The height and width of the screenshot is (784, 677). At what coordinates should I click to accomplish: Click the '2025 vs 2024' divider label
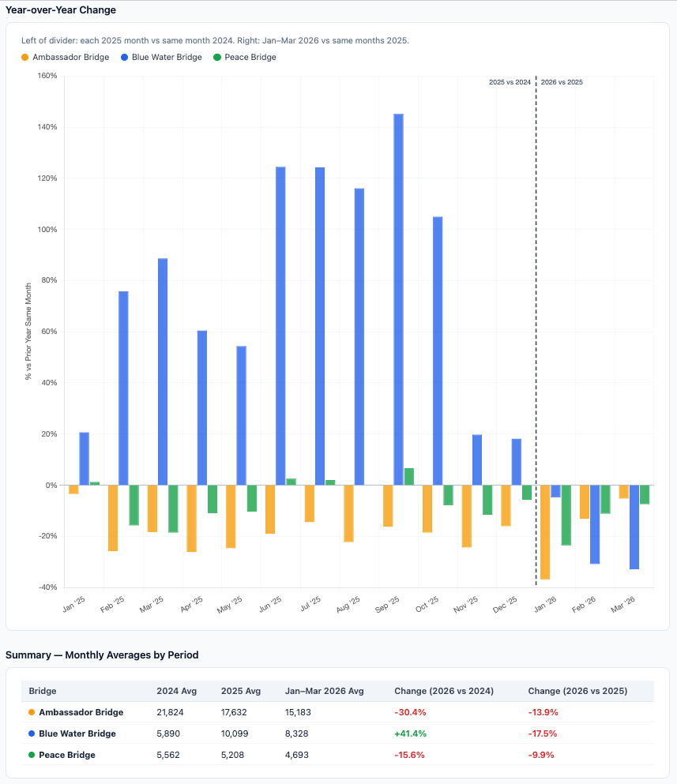coord(510,82)
